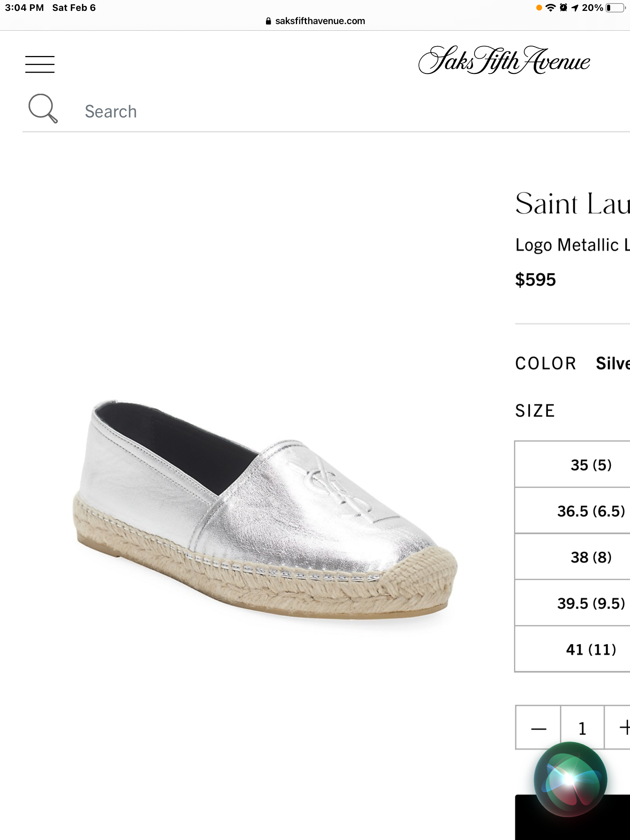
Task: Choose size 36.5 (6.5)
Action: pos(591,511)
